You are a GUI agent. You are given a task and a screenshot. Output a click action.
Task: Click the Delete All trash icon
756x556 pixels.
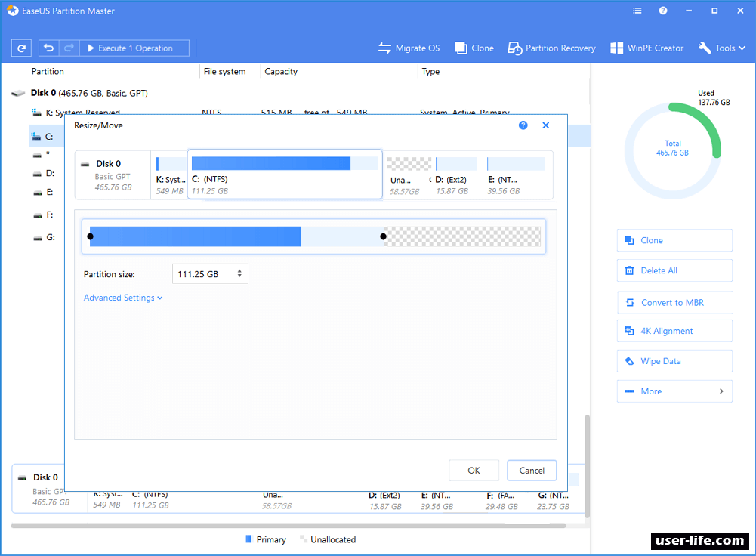pos(629,270)
